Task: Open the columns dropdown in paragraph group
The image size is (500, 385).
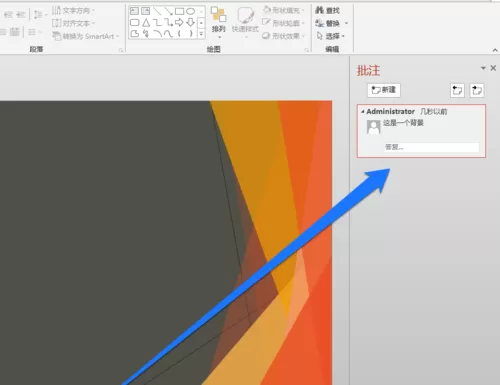Action: (35, 32)
